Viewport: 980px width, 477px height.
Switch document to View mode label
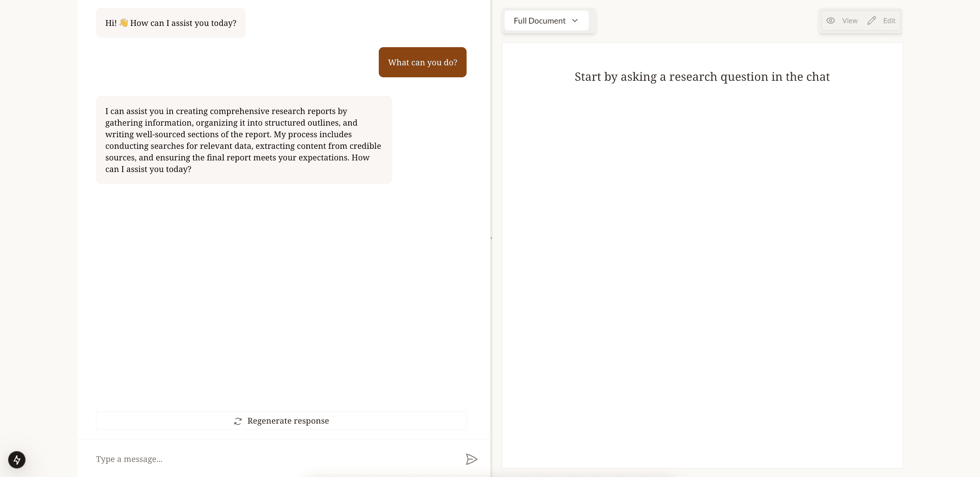pyautogui.click(x=850, y=21)
